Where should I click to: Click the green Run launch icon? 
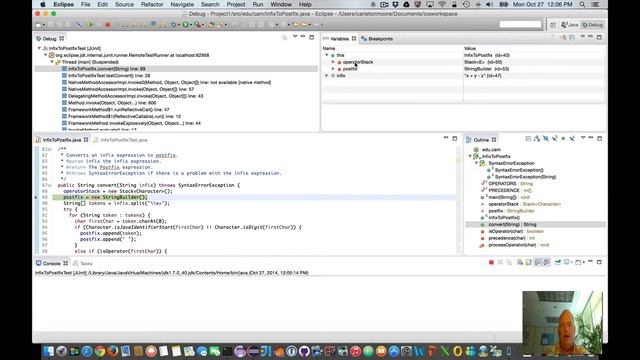pos(186,25)
